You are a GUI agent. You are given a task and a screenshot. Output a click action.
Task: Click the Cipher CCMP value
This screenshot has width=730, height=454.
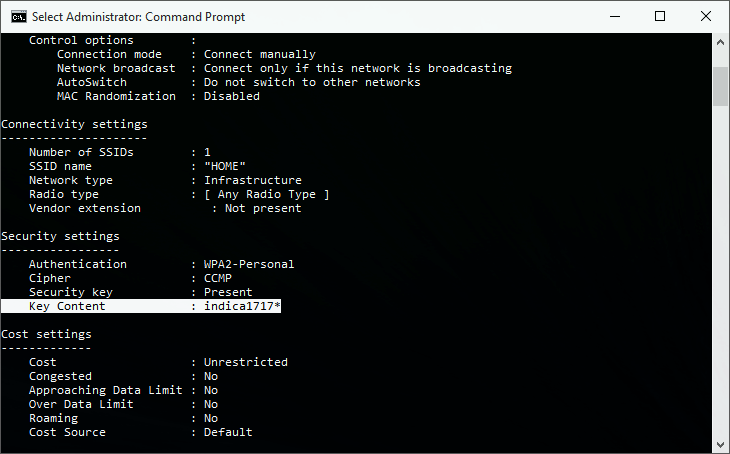coord(218,278)
